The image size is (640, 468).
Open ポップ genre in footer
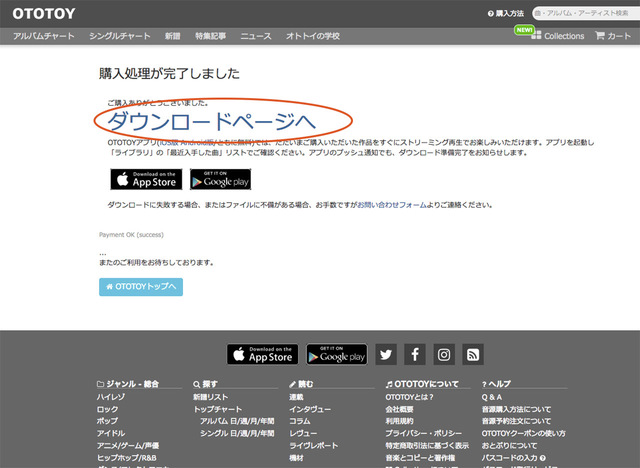pos(107,421)
